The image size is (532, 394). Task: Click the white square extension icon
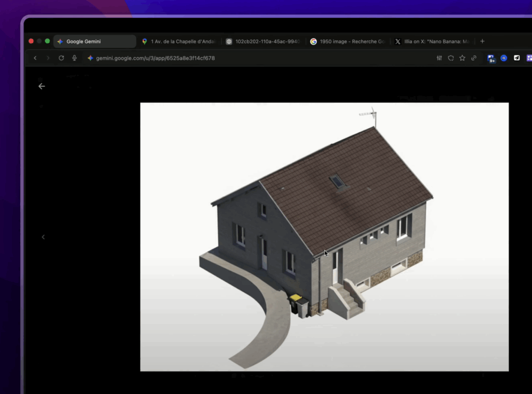coord(517,58)
